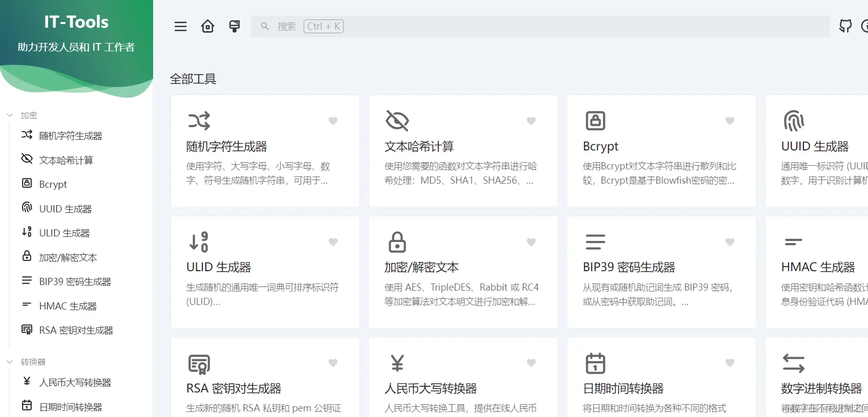Open 加密/解密文本 in the sidebar
The width and height of the screenshot is (868, 417).
[68, 257]
